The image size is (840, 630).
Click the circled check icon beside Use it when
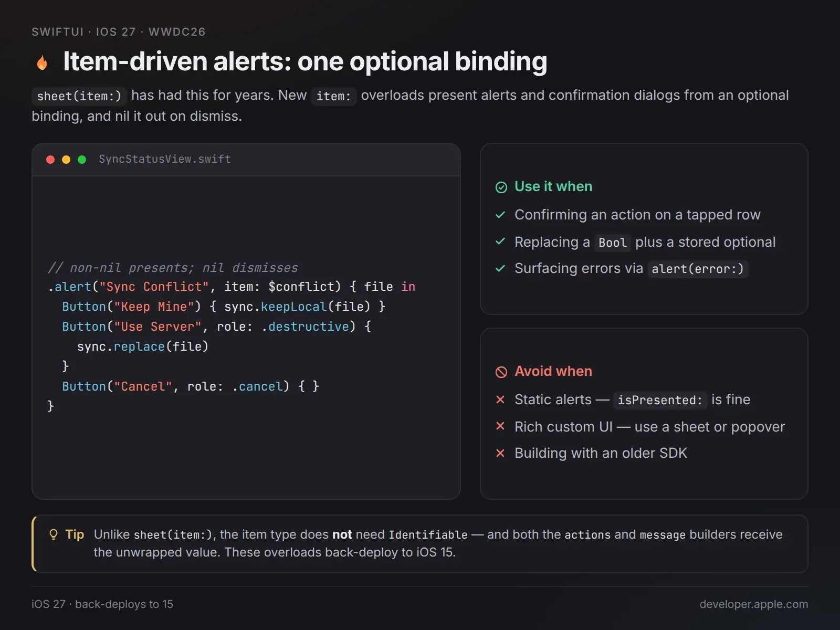(x=501, y=187)
